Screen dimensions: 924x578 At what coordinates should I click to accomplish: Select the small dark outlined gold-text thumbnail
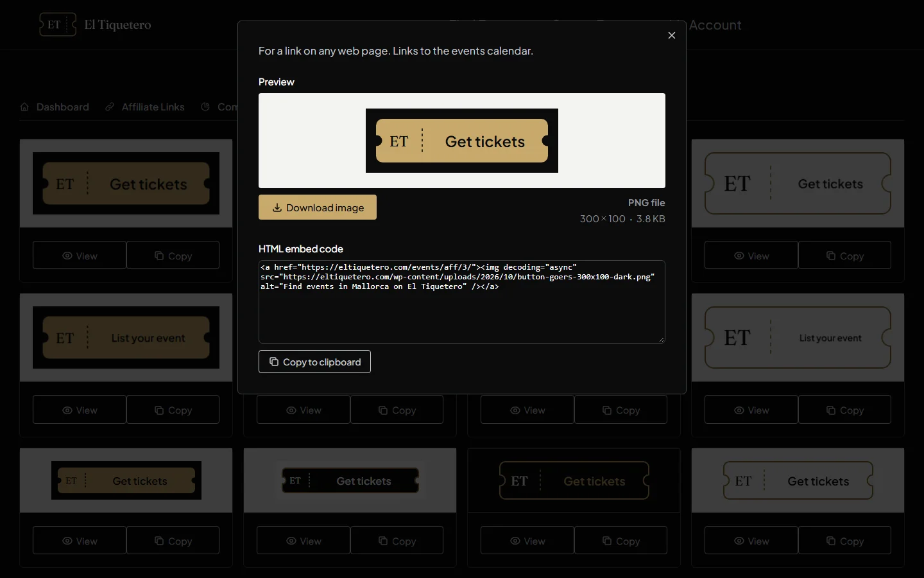(x=574, y=480)
